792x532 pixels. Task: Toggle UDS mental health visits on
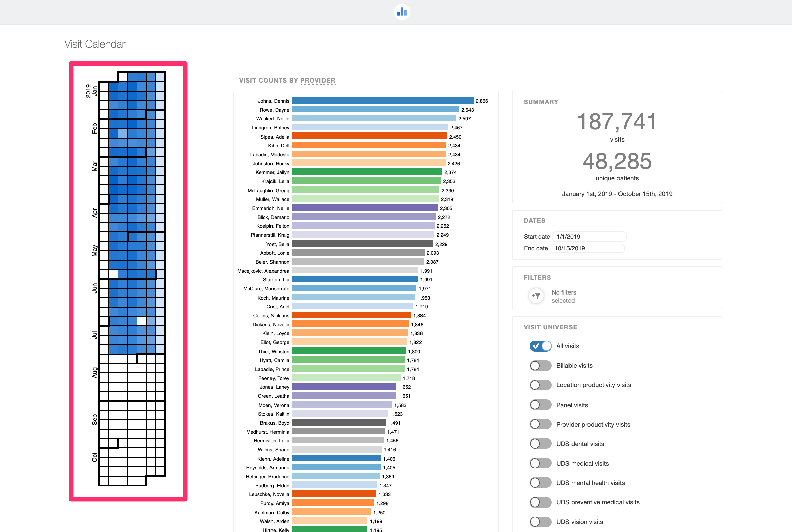click(x=540, y=483)
